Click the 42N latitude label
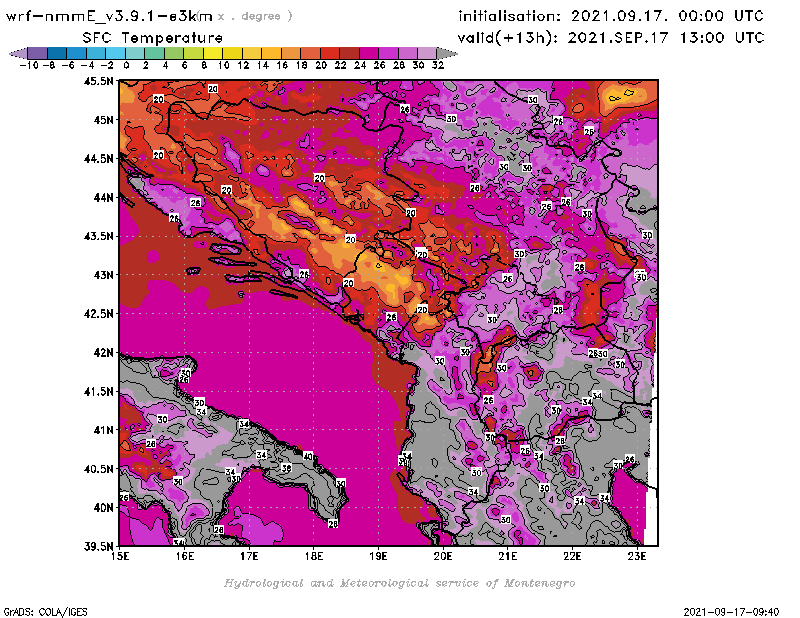The image size is (800, 618). (x=103, y=353)
